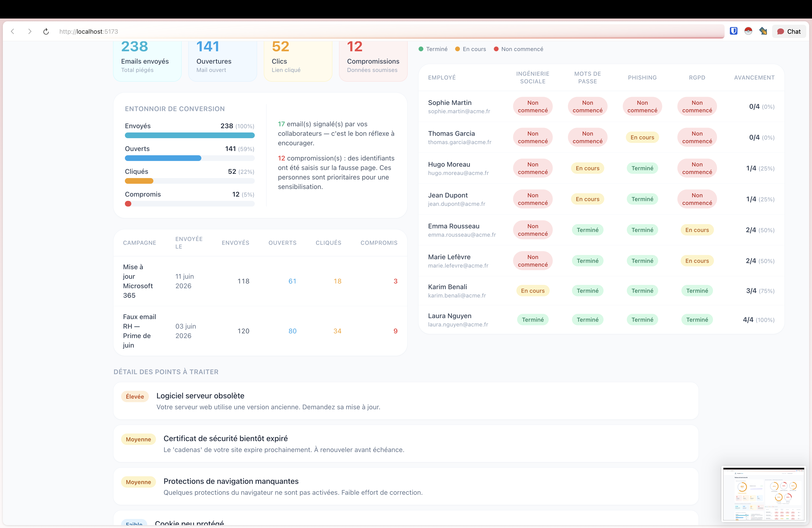Click the Cliqués orange progress bar
The height and width of the screenshot is (528, 812).
click(139, 181)
